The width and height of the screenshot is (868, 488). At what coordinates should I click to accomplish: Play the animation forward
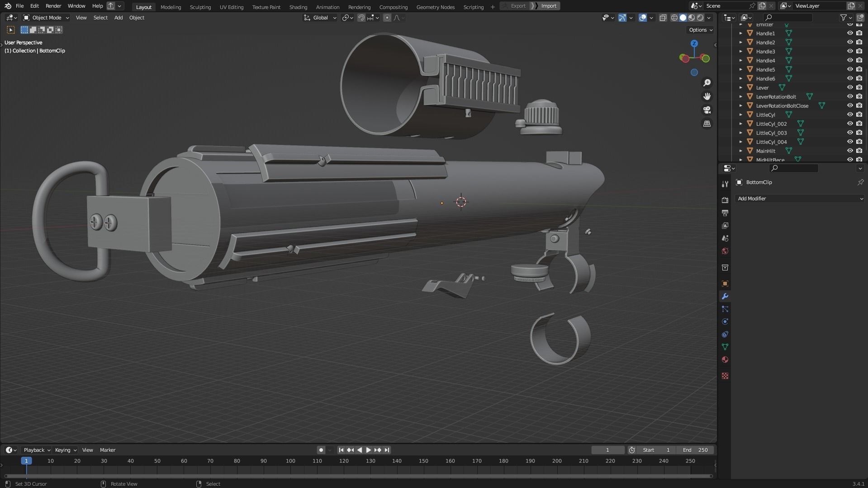coord(368,450)
